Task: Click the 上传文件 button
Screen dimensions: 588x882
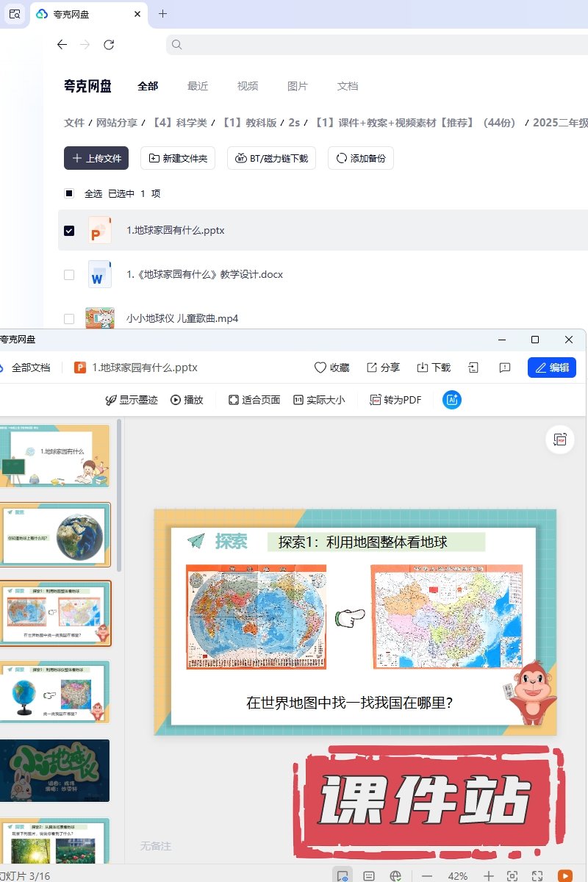Action: [96, 158]
